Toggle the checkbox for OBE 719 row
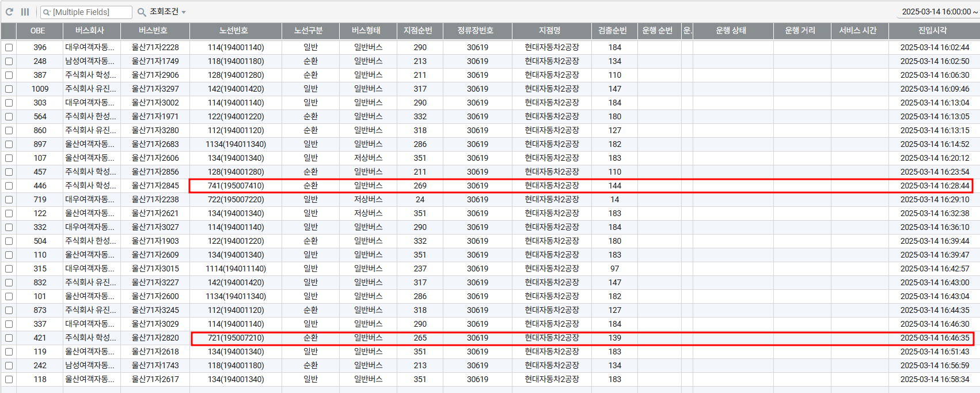Image resolution: width=980 pixels, height=393 pixels. pos(9,199)
